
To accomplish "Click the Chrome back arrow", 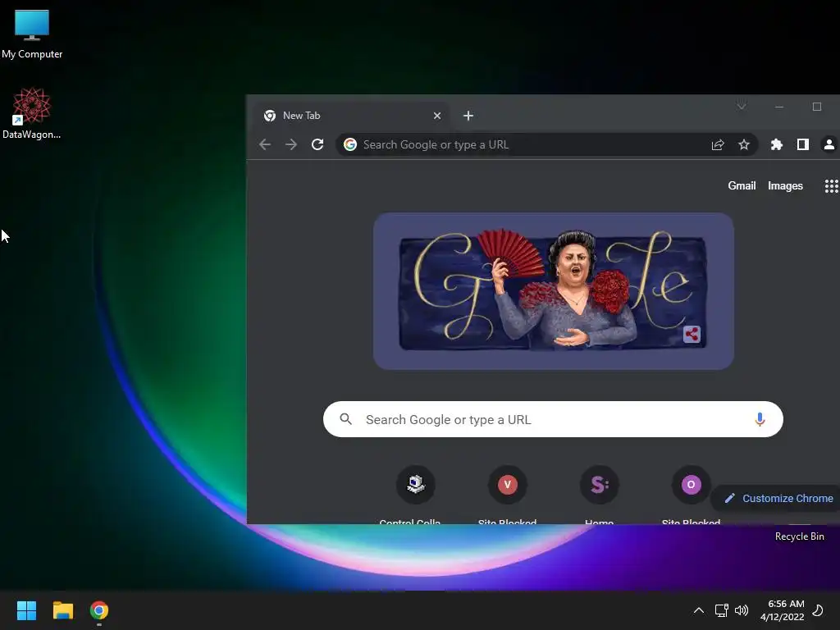I will pos(265,144).
